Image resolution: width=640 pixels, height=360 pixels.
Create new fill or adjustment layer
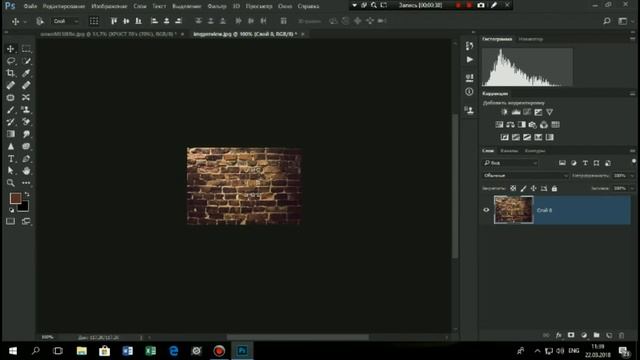[x=584, y=335]
